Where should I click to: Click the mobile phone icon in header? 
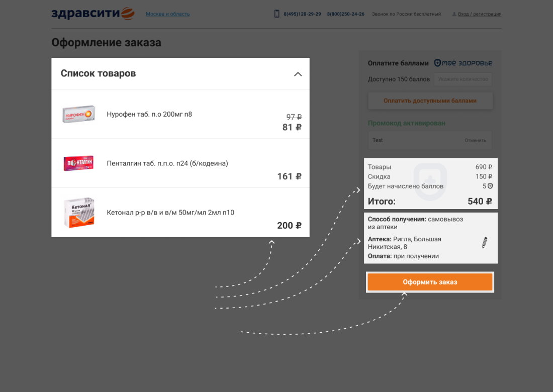coord(277,14)
